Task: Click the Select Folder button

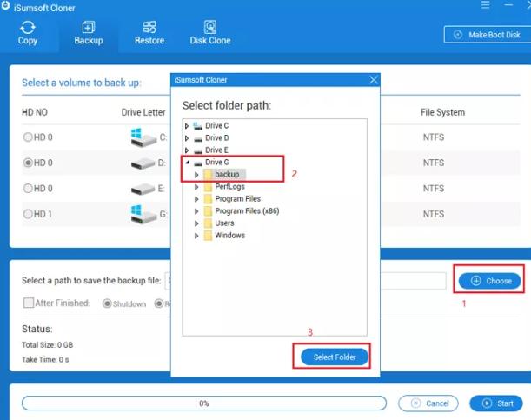Action: 335,357
